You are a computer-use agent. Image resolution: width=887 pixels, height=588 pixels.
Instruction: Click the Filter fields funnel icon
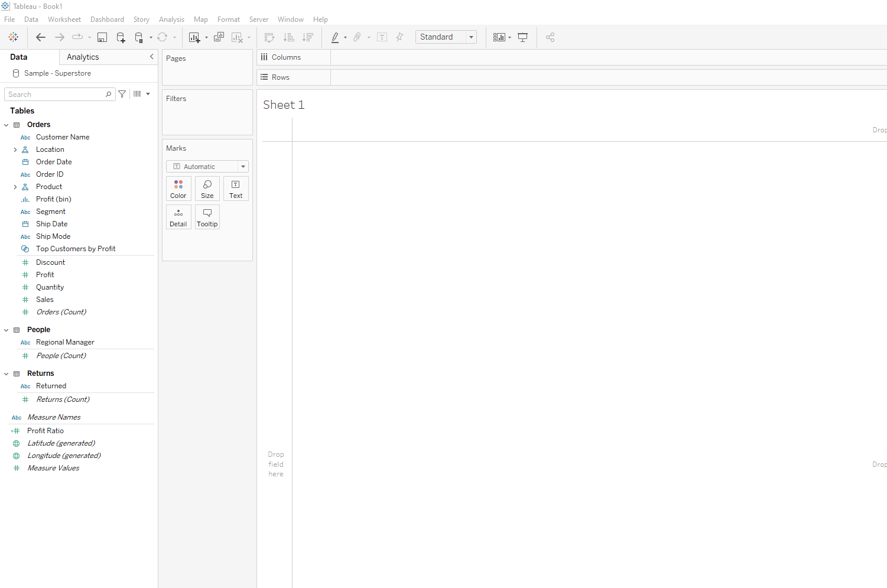coord(122,94)
